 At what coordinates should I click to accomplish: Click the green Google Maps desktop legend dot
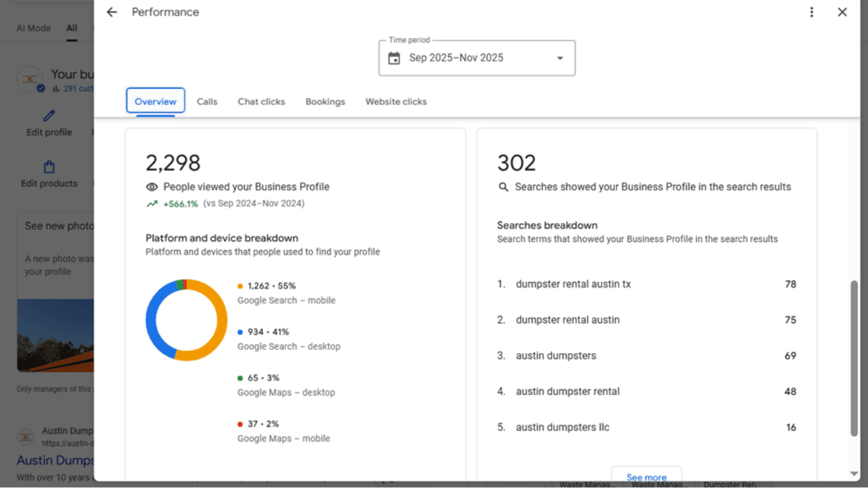240,378
